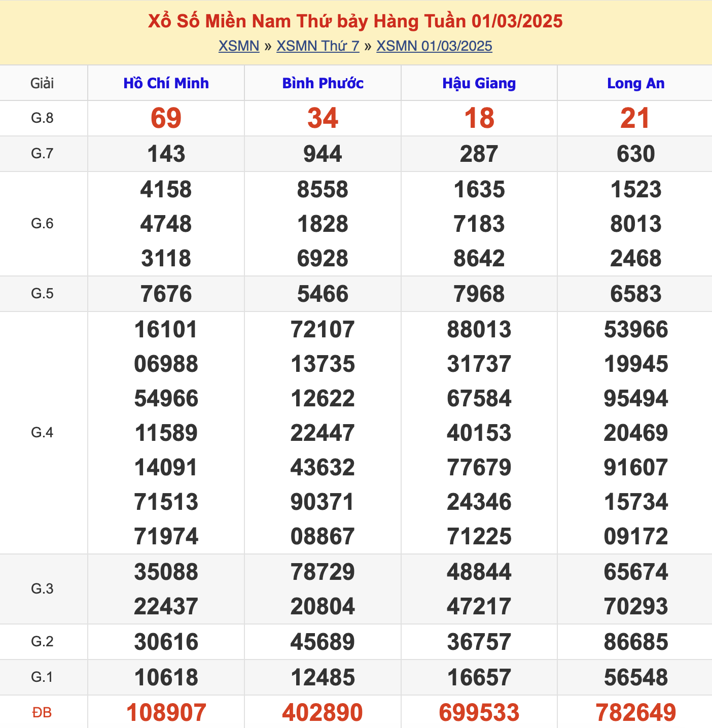Select G.8 number 18
The height and width of the screenshot is (728, 712).
tap(479, 118)
